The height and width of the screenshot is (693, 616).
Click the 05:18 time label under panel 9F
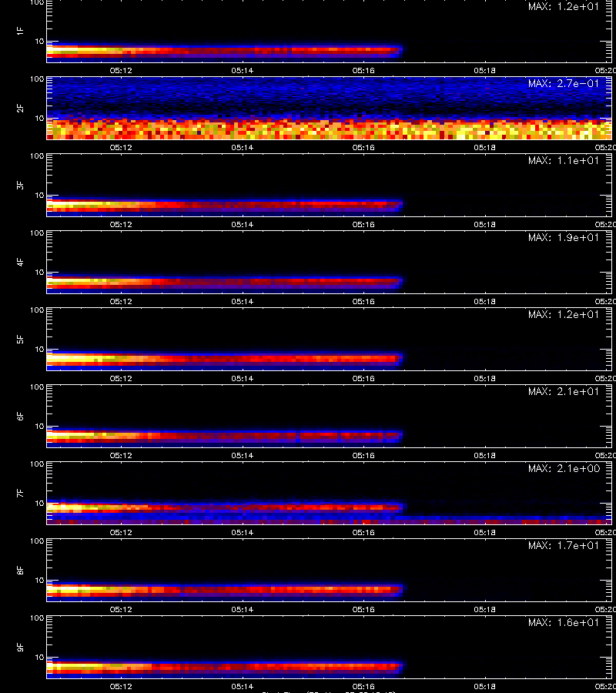click(485, 686)
